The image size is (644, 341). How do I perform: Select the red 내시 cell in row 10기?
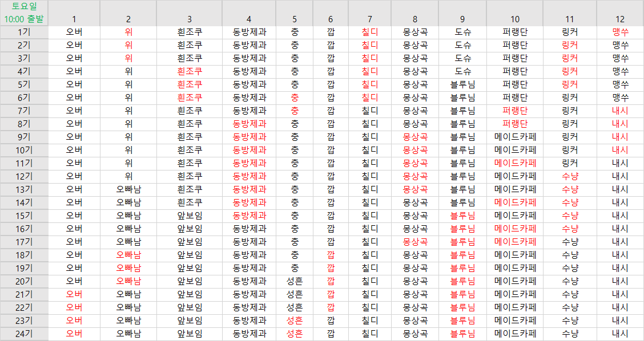(620, 150)
